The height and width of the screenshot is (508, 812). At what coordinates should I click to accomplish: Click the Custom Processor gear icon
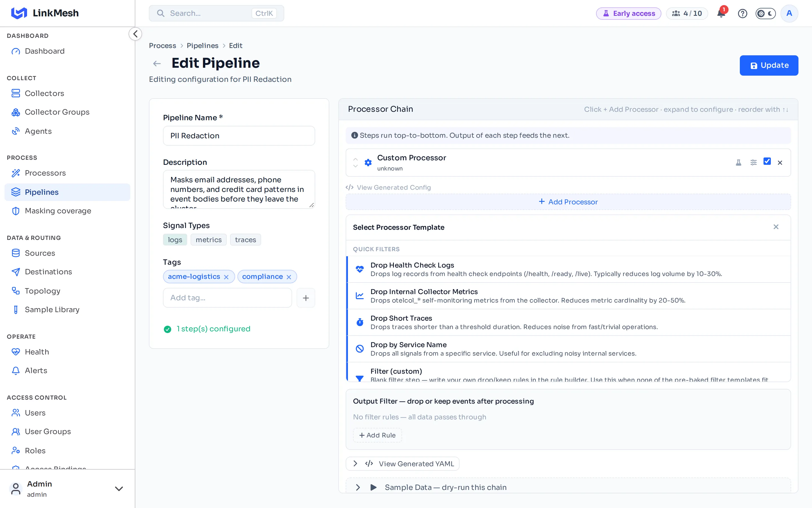368,163
